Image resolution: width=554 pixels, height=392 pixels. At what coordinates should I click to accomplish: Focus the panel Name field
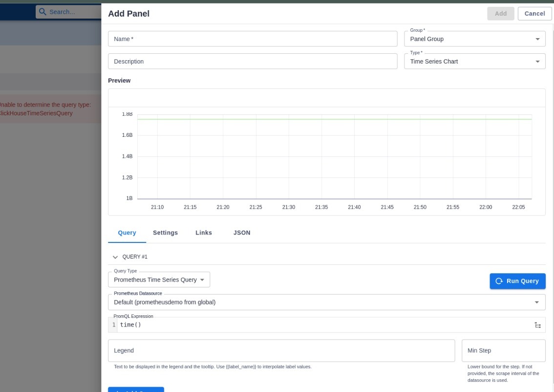(253, 39)
